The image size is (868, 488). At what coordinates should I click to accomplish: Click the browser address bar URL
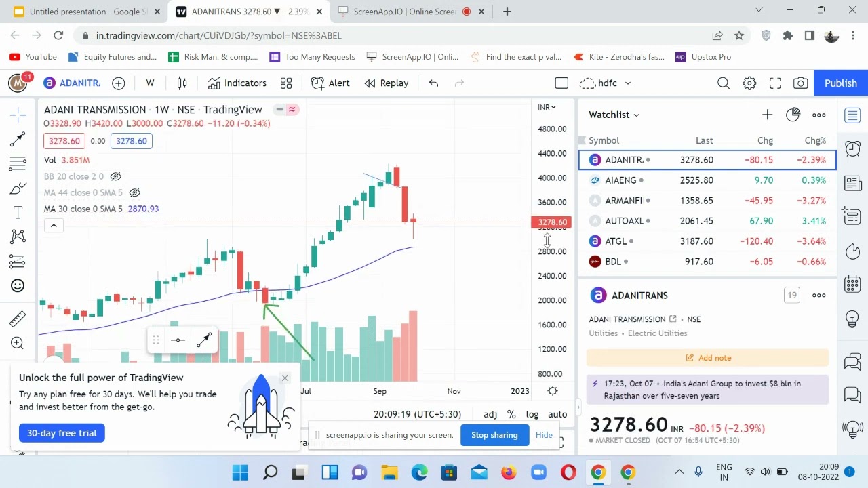[219, 35]
